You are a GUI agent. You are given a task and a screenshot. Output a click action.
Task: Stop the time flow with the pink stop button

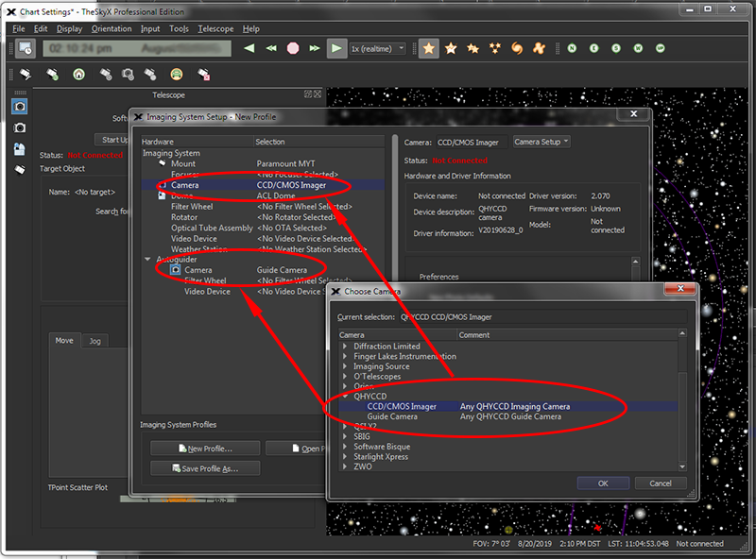[x=293, y=48]
